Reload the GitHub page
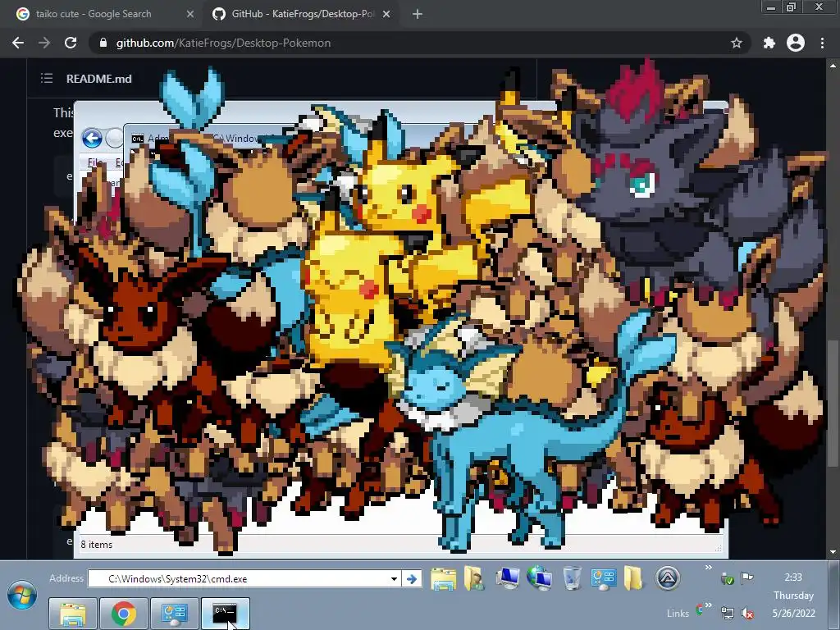Image resolution: width=840 pixels, height=630 pixels. click(71, 43)
